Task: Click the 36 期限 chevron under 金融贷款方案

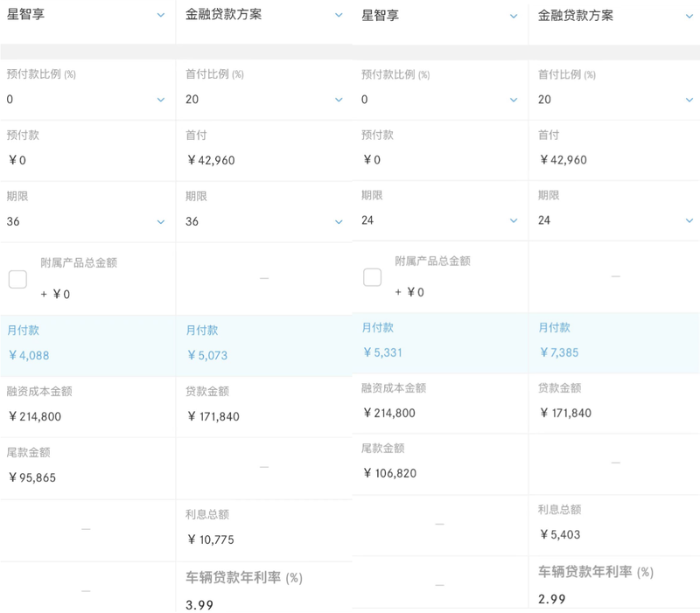Action: pyautogui.click(x=339, y=222)
